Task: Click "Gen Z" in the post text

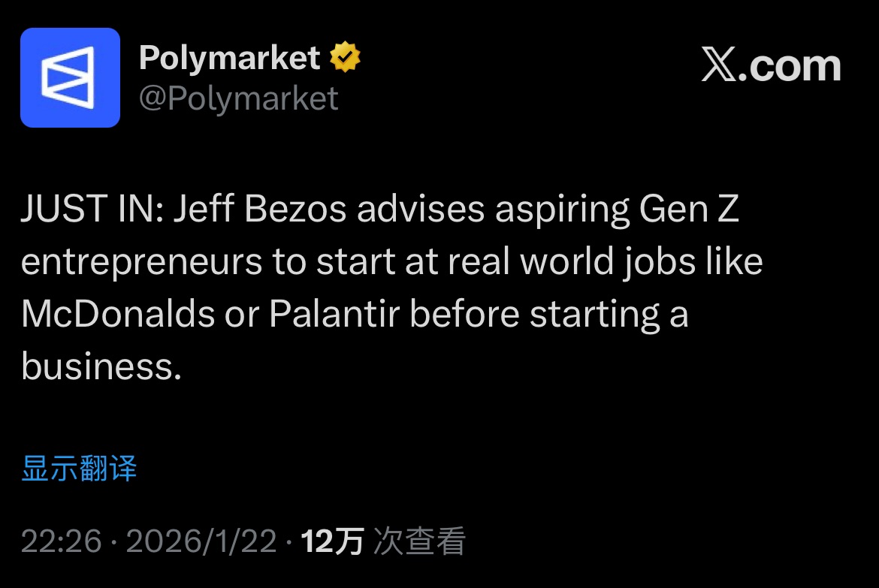Action: [689, 211]
